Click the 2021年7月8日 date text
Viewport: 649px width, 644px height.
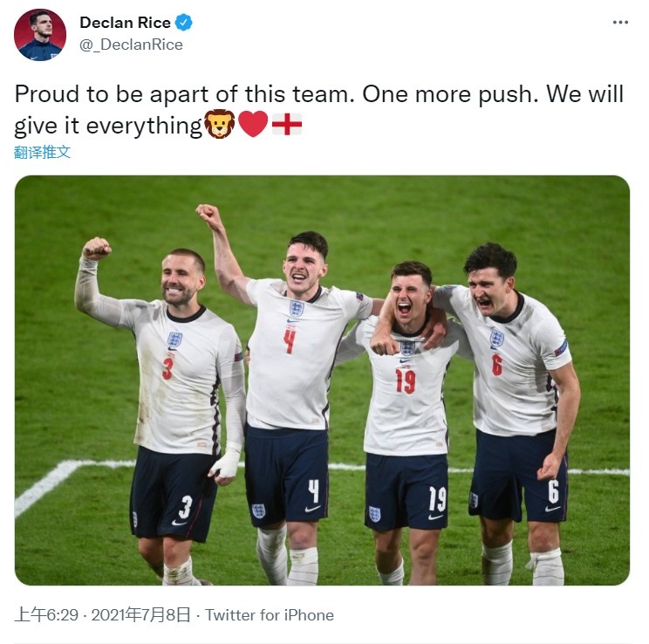click(140, 615)
